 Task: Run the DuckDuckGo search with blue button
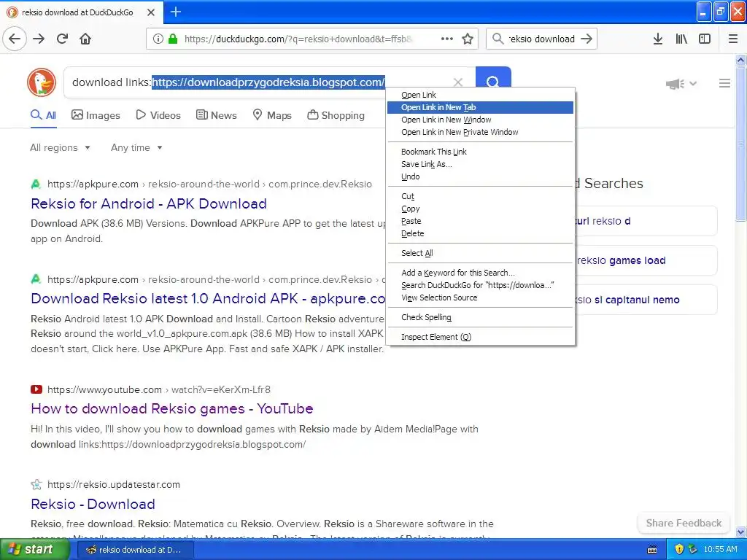(493, 77)
